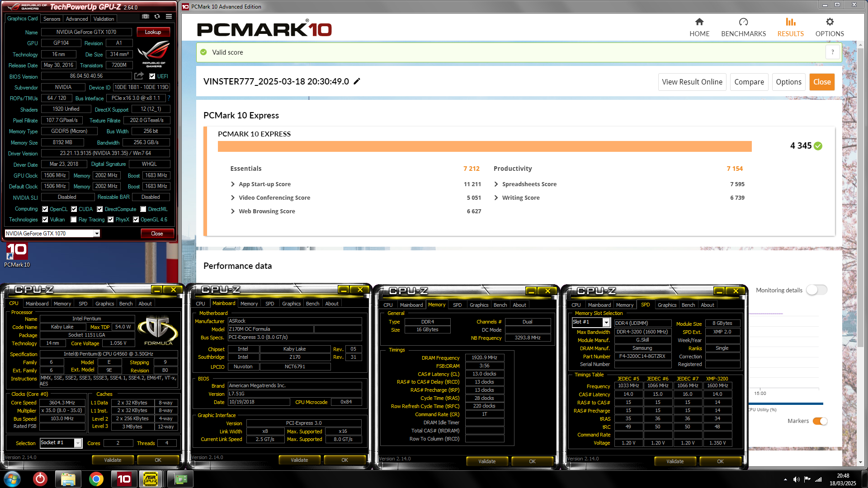Click the BIOS version share/export icon
Viewport: 868px width, 488px height.
click(139, 76)
